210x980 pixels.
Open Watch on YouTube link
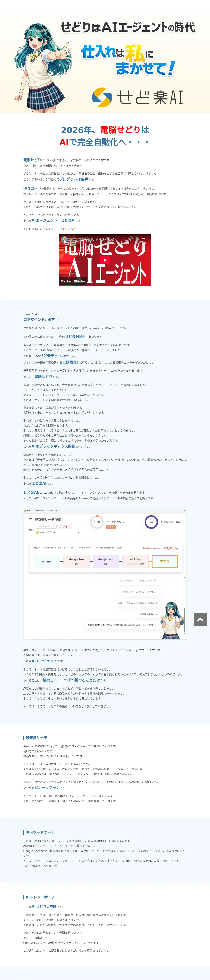click(x=73, y=281)
